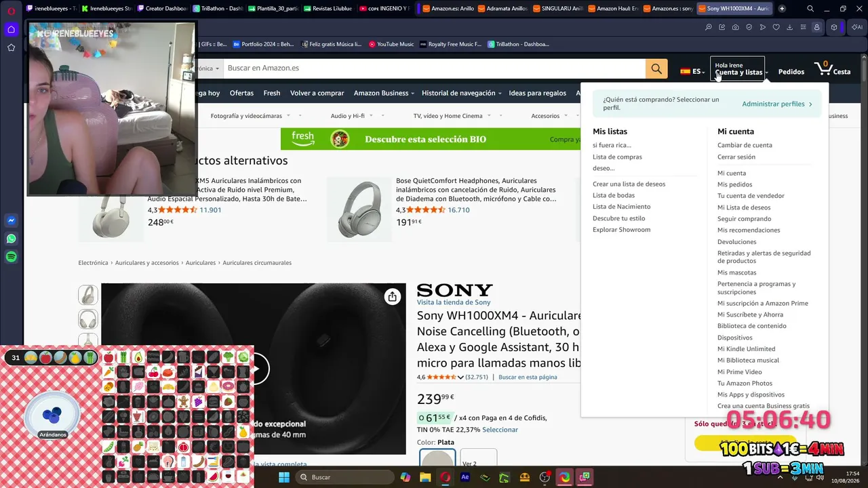The image size is (868, 488).
Task: Open Bose QuietComfort Headphones product
Action: 476,190
